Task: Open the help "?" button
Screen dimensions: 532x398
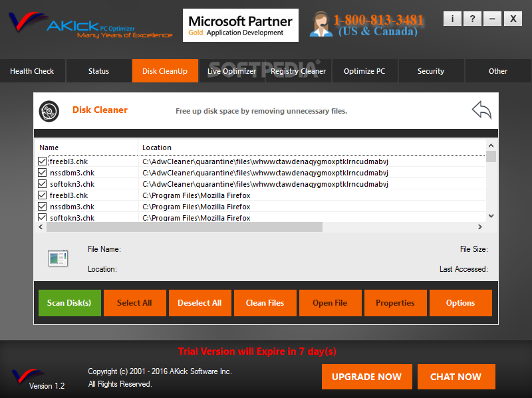Action: pos(472,19)
